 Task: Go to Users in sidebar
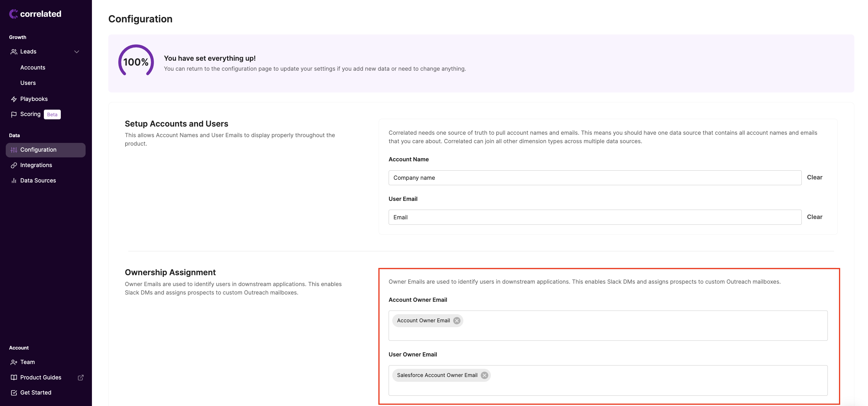point(28,83)
